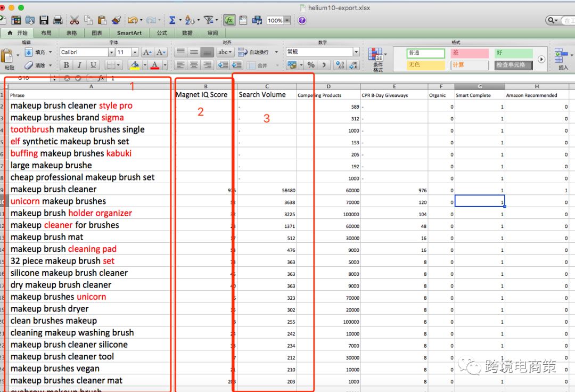Click the Currency format icon
This screenshot has height=392, width=575.
[292, 66]
